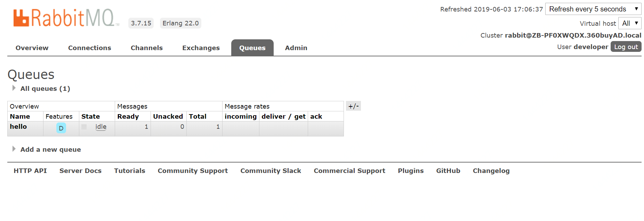Open the refresh interval dropdown
Image resolution: width=644 pixels, height=221 pixels.
[x=593, y=9]
